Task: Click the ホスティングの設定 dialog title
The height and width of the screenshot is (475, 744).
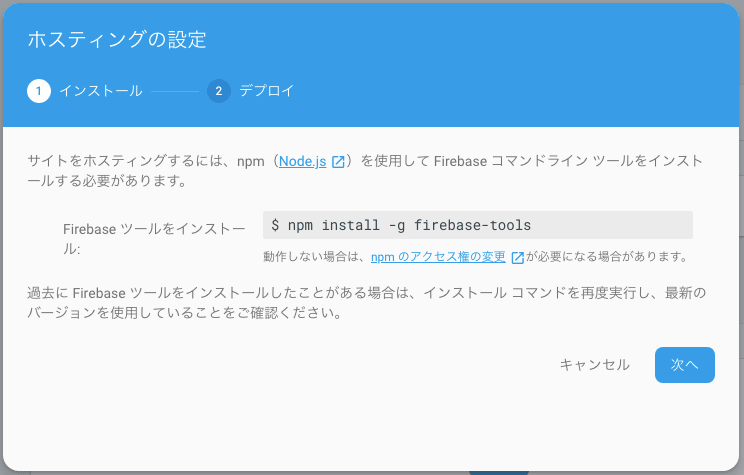Action: 117,39
